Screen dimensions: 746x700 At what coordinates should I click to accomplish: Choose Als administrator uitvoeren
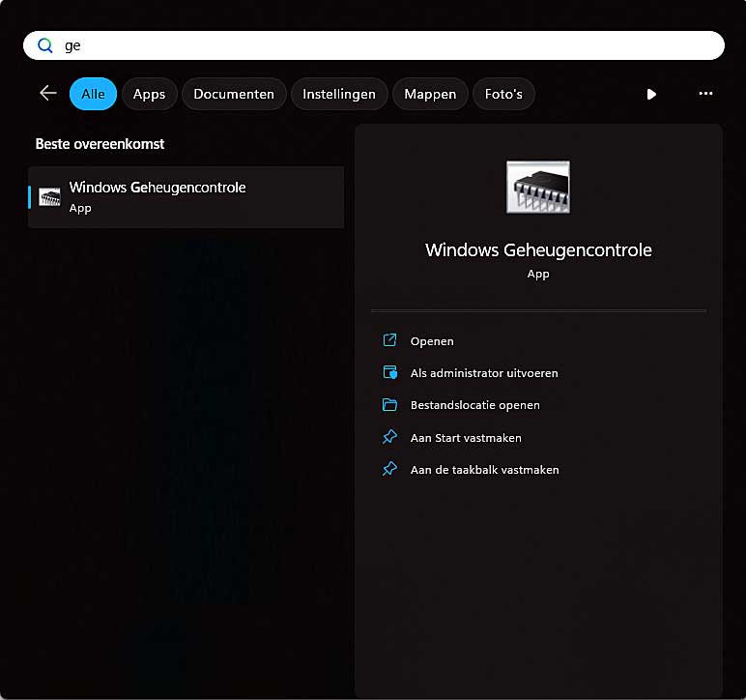click(483, 373)
